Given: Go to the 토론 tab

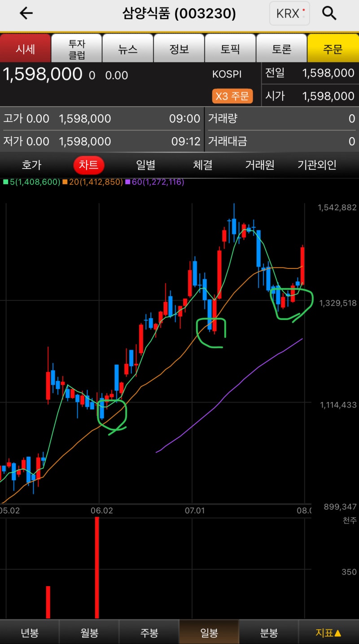Looking at the screenshot, I should click(x=281, y=48).
